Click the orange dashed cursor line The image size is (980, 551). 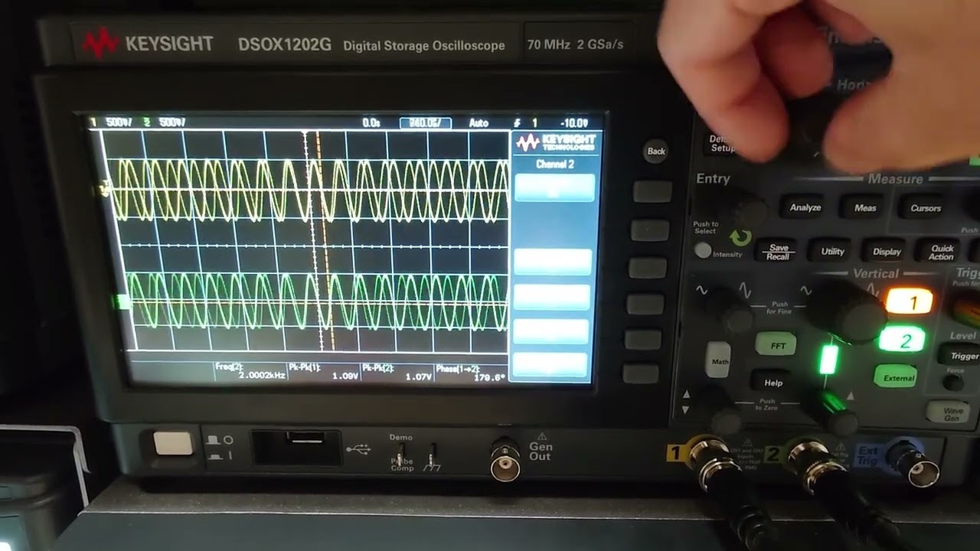tap(324, 241)
